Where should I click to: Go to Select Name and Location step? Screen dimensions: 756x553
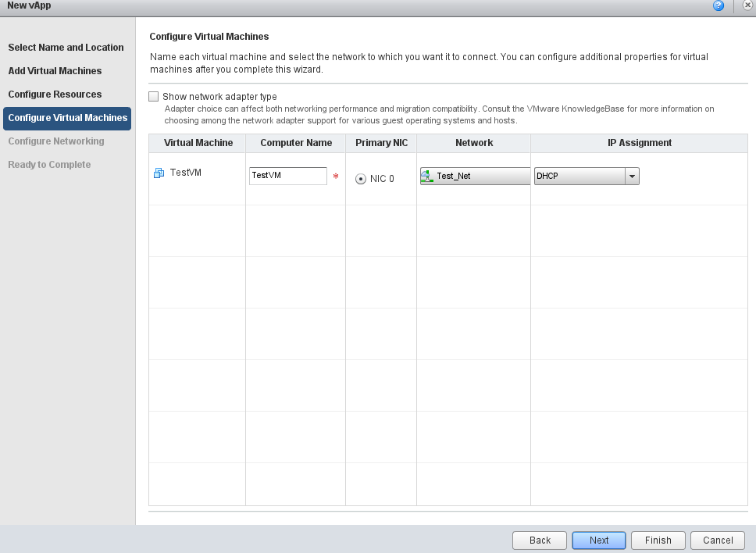(x=66, y=48)
